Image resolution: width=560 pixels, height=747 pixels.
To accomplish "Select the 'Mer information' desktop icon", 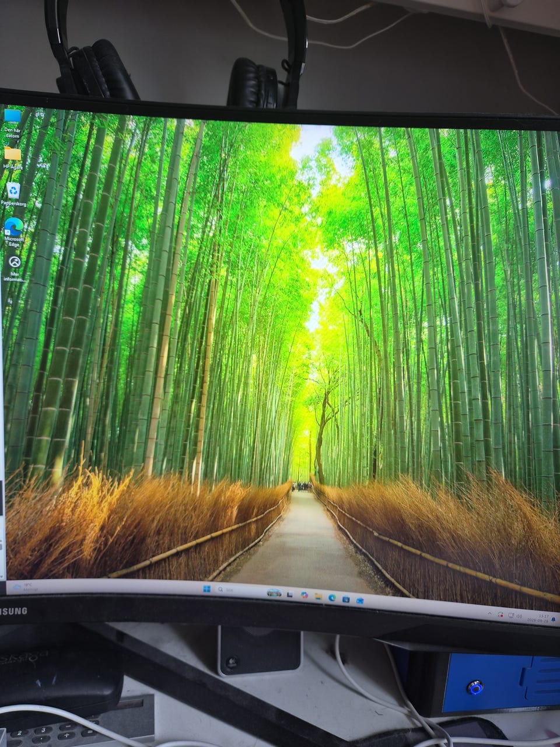I will click(14, 268).
